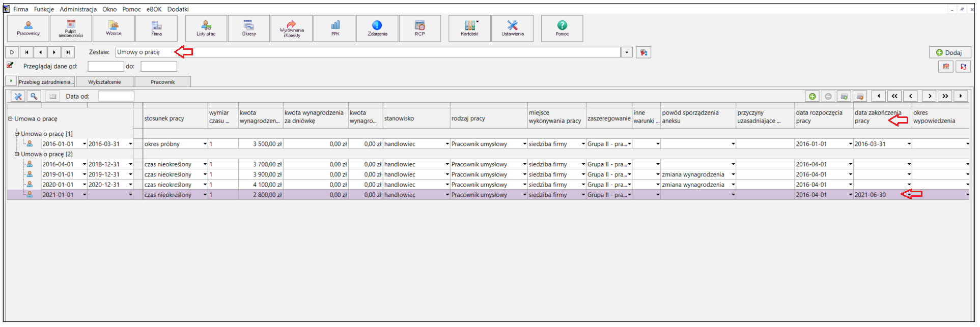The width and height of the screenshot is (980, 327).
Task: Click the Dodaj button
Action: (x=950, y=52)
